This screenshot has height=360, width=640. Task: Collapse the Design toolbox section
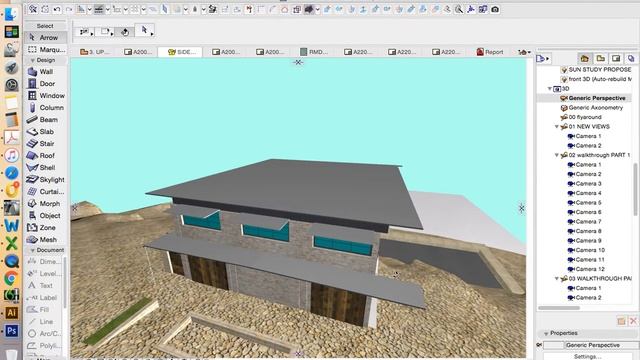coord(33,60)
